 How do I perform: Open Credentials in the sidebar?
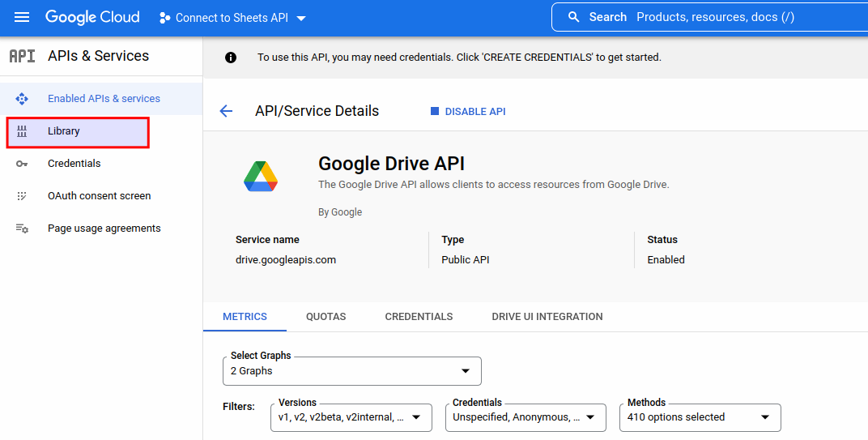tap(101, 164)
